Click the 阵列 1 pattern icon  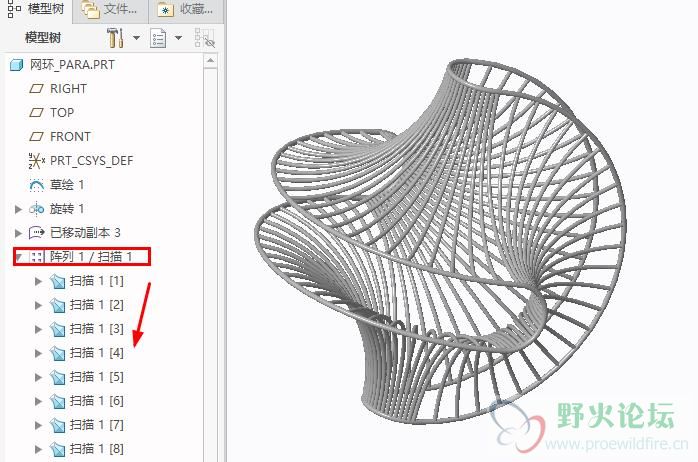pos(37,257)
